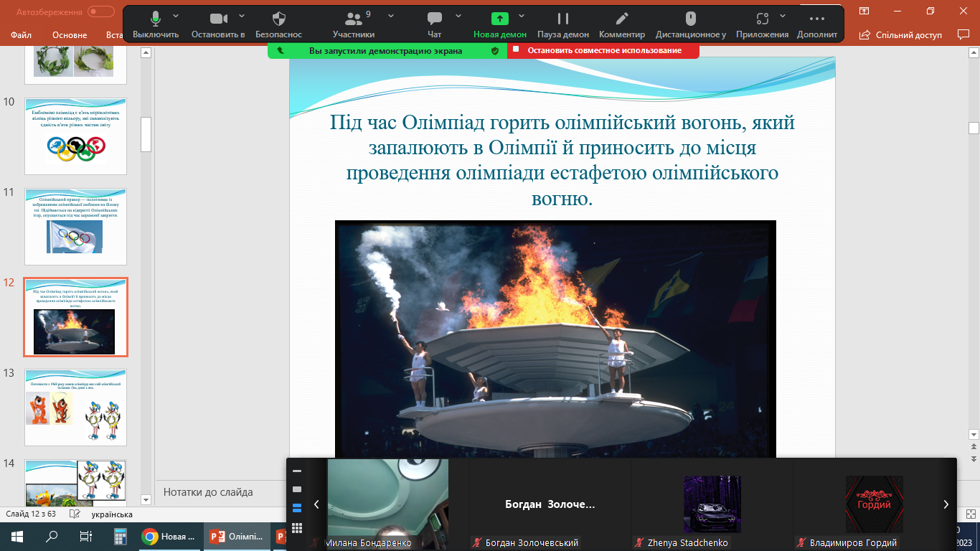Switch video strip to minimized view
980x551 pixels.
[x=297, y=471]
